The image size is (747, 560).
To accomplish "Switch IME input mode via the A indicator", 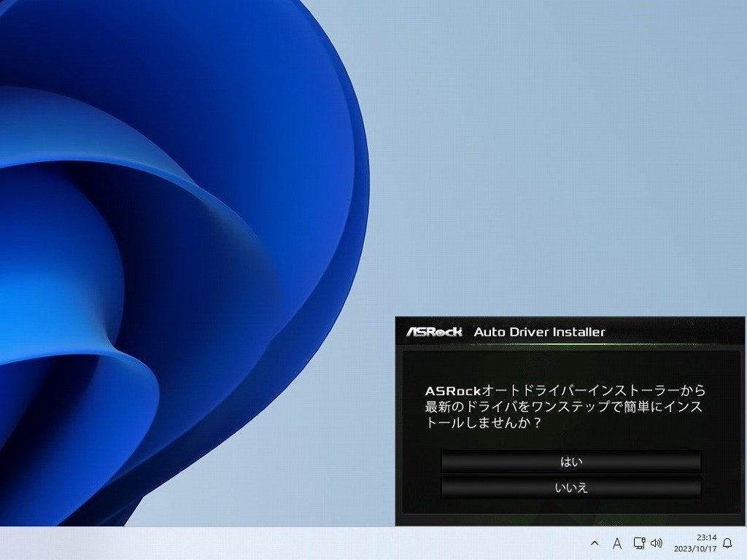I will [616, 543].
